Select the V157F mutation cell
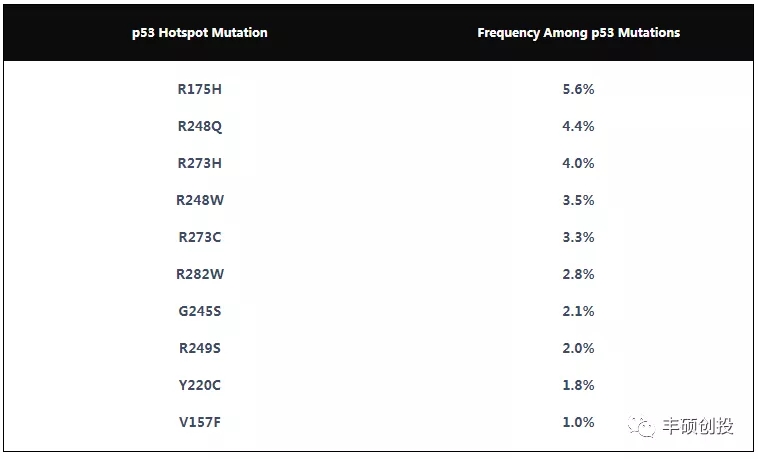The height and width of the screenshot is (459, 758). pyautogui.click(x=200, y=422)
